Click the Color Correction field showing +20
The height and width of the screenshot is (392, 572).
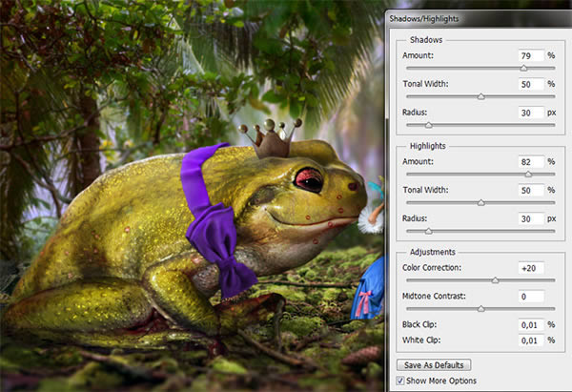coord(531,268)
